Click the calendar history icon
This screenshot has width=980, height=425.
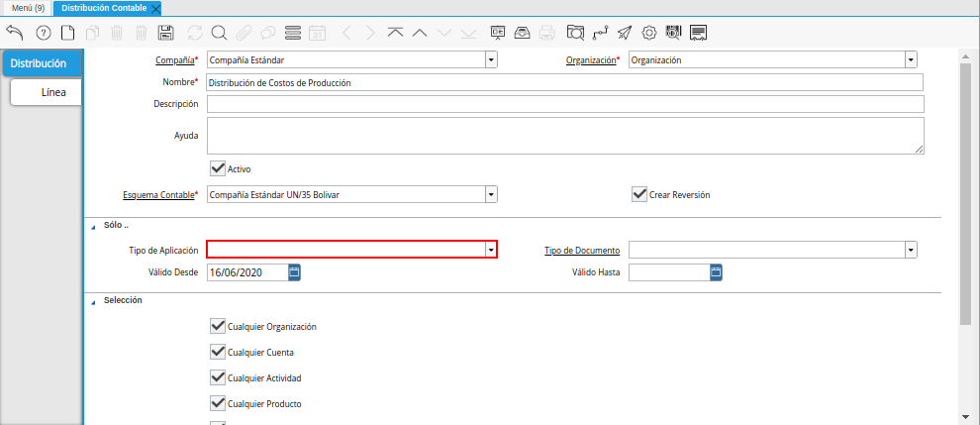318,33
